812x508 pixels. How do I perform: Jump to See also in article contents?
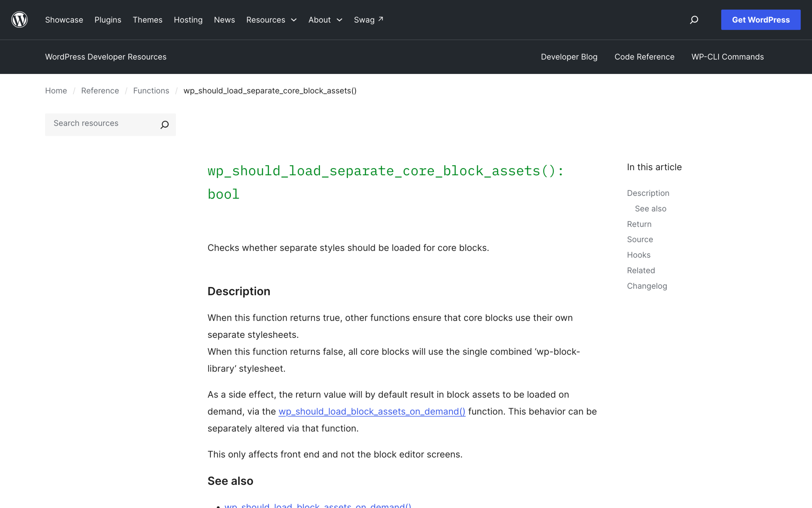pos(650,209)
